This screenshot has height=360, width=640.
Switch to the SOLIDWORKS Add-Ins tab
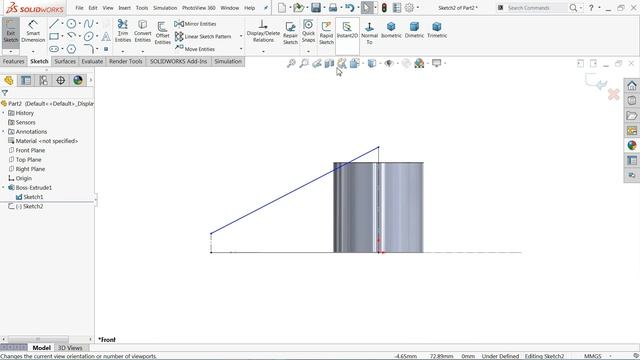(178, 61)
